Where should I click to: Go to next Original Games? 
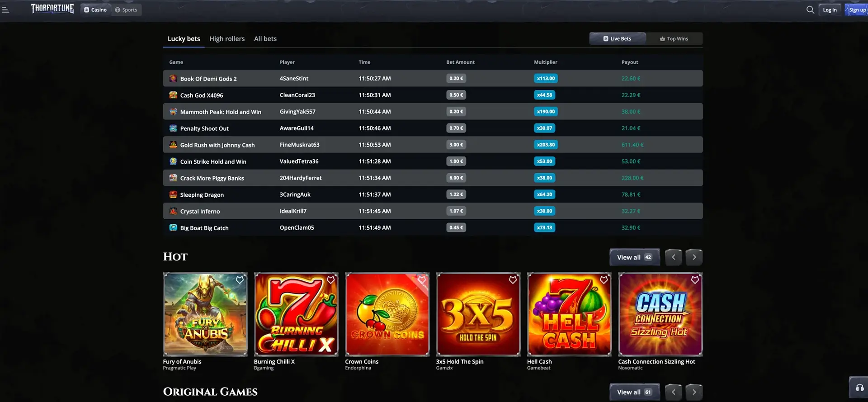694,392
